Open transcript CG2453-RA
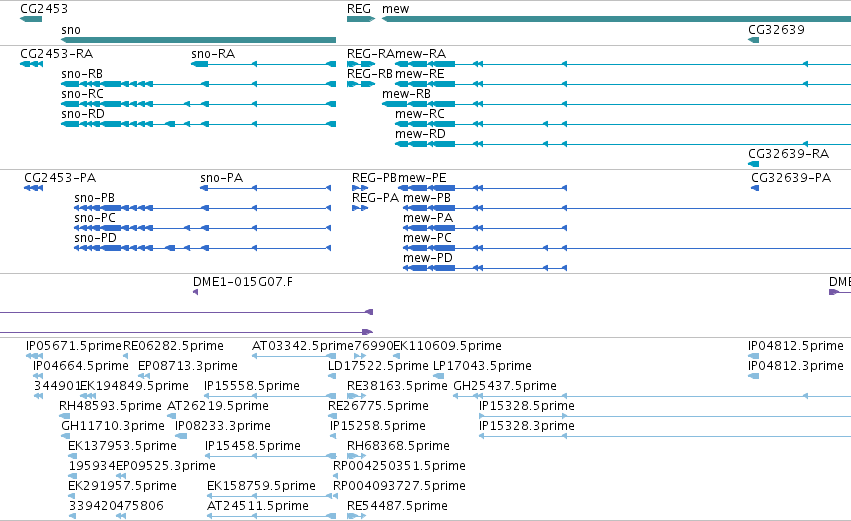 (56, 54)
